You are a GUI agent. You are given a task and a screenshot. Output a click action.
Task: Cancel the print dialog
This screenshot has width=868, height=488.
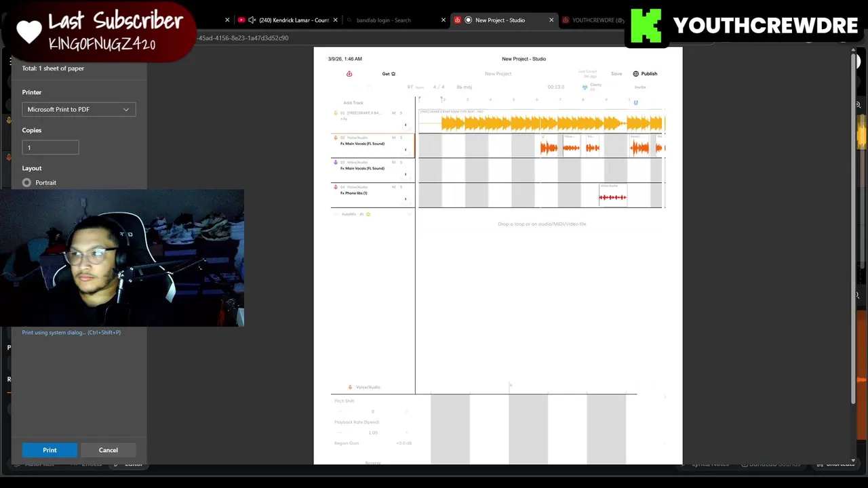[108, 450]
